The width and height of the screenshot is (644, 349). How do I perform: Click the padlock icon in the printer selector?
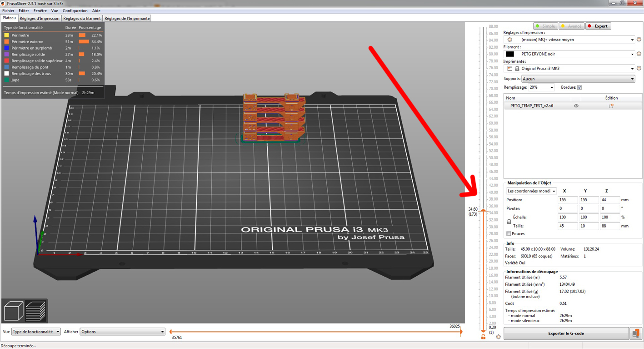coord(517,68)
